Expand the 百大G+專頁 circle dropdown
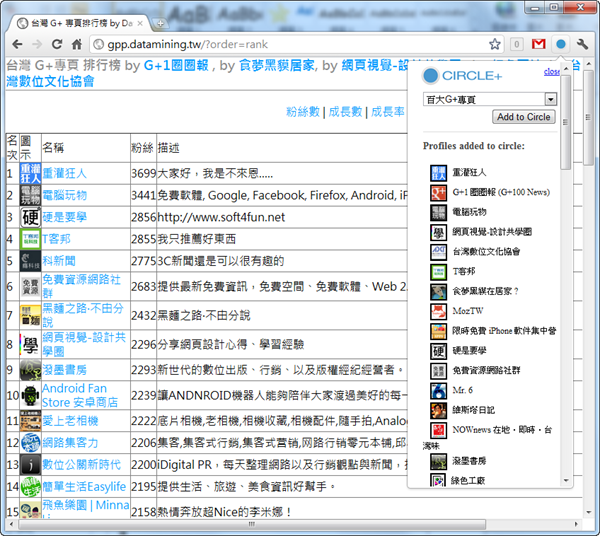This screenshot has height=536, width=600. pyautogui.click(x=550, y=100)
